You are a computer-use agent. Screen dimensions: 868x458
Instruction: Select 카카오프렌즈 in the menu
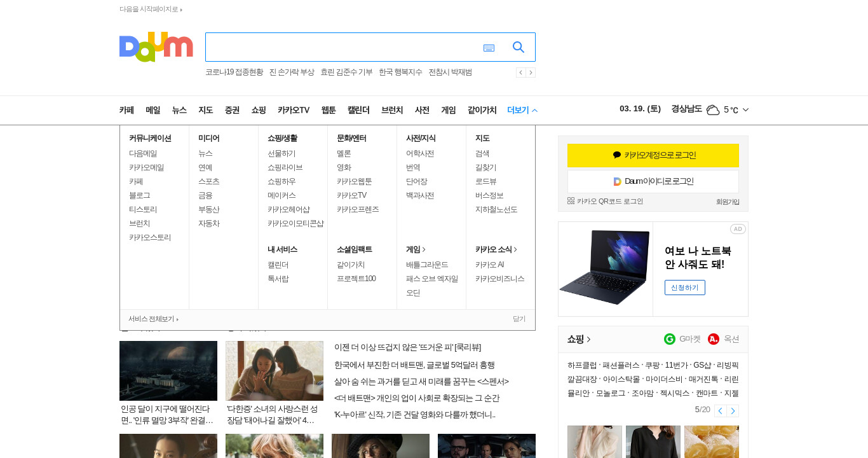[358, 209]
